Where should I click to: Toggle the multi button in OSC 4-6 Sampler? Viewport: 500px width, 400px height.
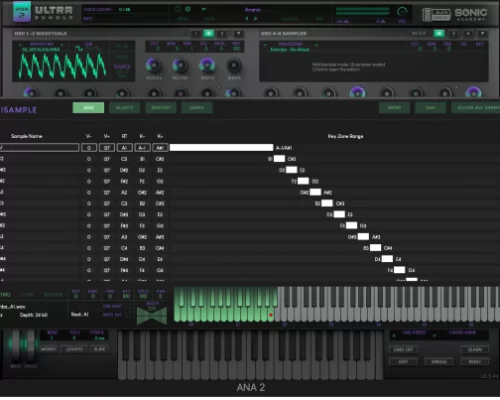coord(419,34)
